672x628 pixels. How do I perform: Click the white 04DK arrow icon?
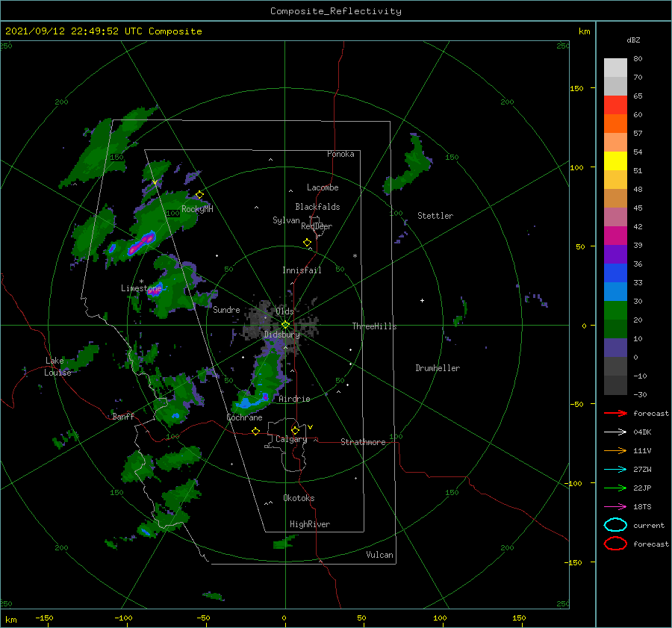coord(615,432)
